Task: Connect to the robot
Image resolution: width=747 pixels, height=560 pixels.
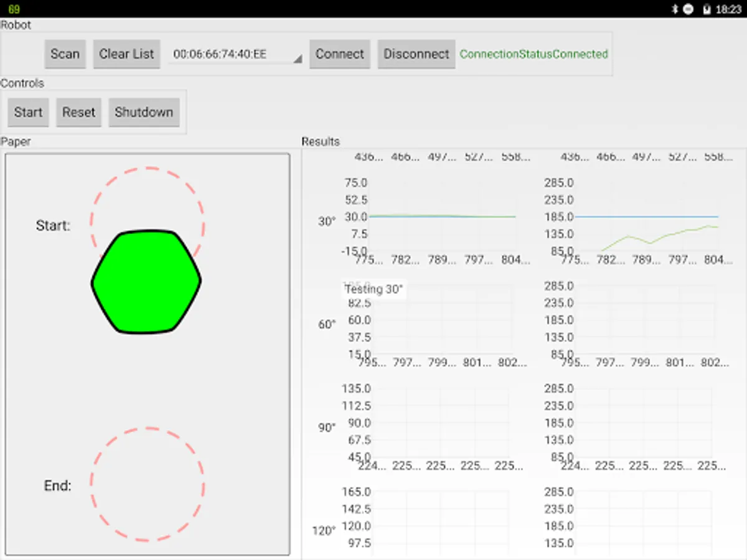Action: [x=340, y=54]
